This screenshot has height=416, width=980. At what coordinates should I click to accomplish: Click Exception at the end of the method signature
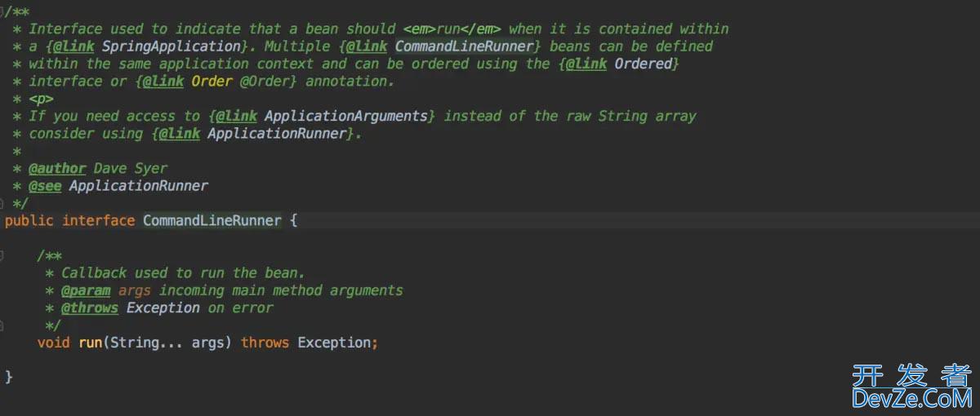(334, 343)
